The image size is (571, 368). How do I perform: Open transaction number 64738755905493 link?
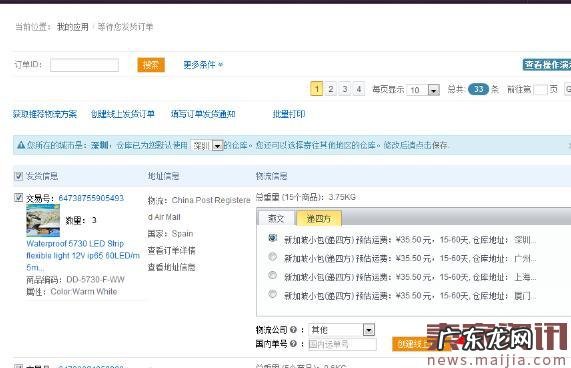point(91,198)
